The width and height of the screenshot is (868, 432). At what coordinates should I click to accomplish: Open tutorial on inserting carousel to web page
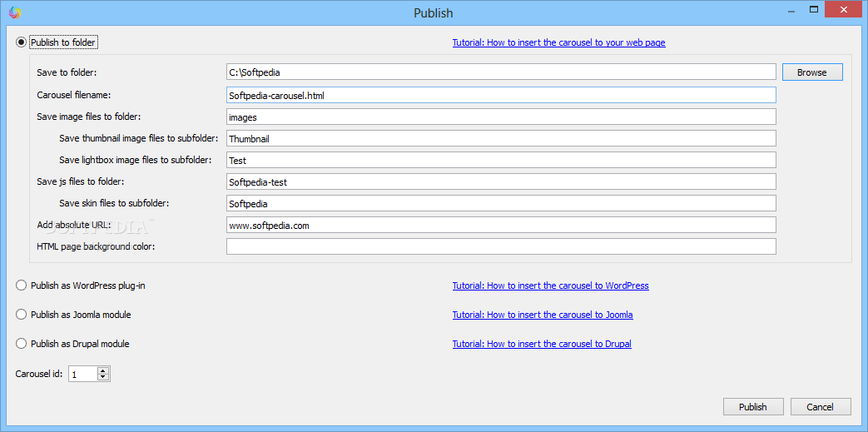[x=558, y=42]
